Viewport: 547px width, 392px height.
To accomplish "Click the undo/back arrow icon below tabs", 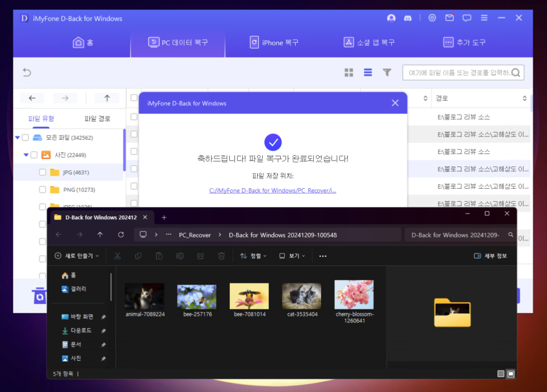I will click(x=27, y=73).
